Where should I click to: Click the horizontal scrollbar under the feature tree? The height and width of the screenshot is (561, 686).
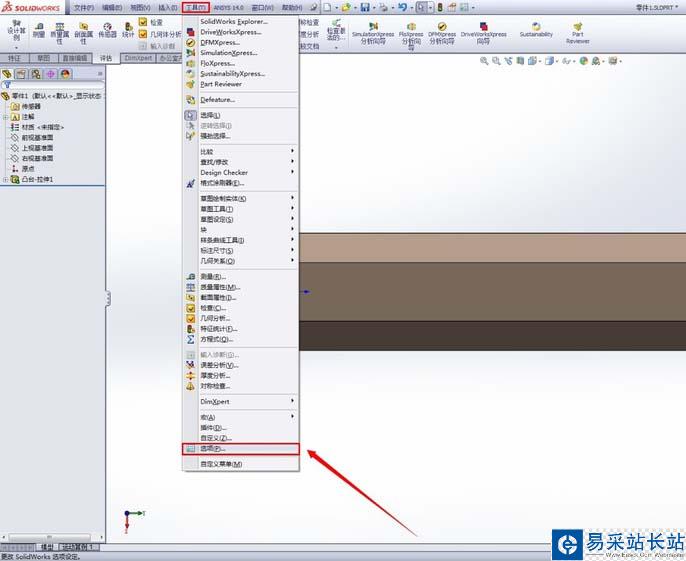(52, 537)
